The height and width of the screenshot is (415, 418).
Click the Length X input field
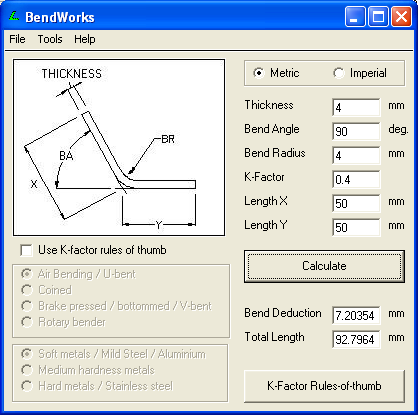pos(356,203)
